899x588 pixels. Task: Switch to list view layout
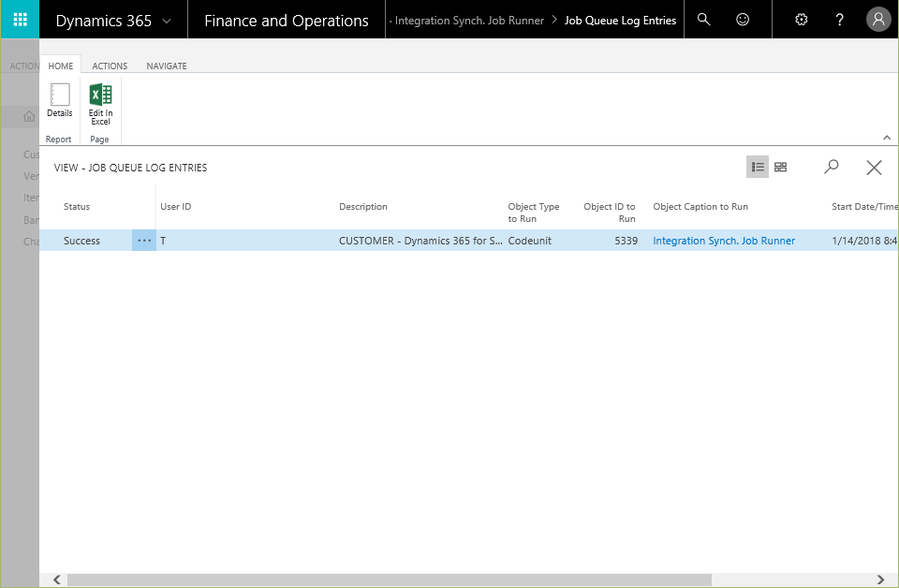tap(758, 167)
